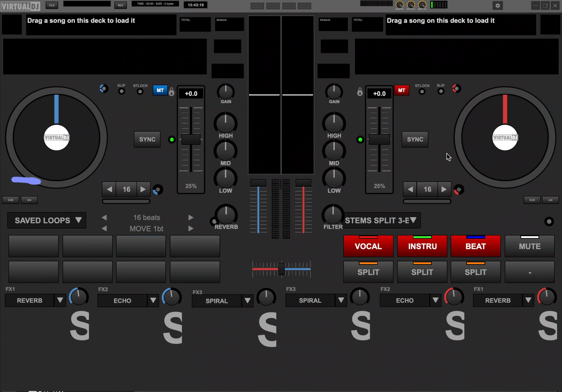
Task: Click the blue ring icon on left deck
Action: tap(104, 88)
